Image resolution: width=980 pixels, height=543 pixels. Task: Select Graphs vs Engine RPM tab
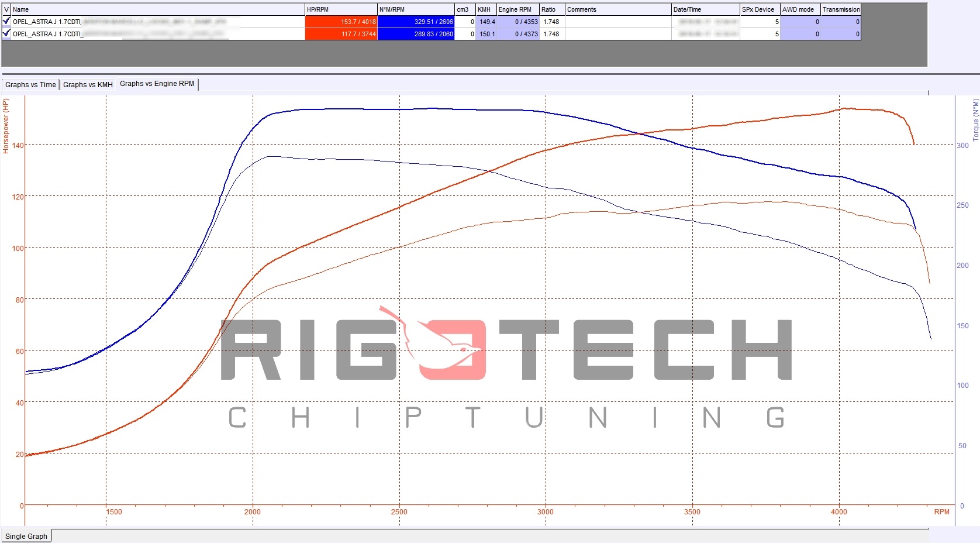(x=157, y=84)
